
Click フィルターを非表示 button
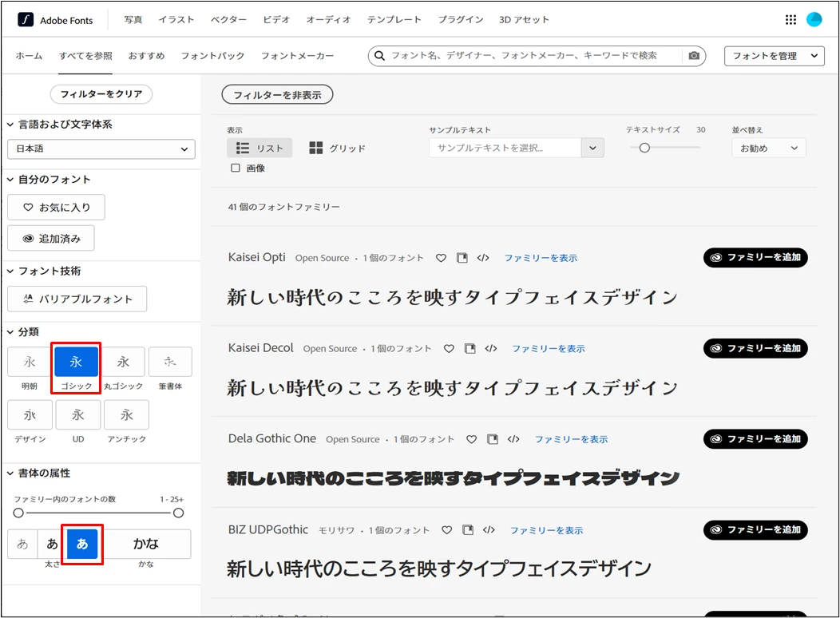278,95
